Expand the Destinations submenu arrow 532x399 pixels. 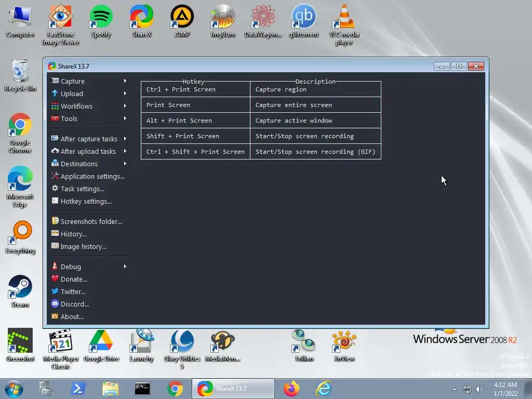point(125,164)
